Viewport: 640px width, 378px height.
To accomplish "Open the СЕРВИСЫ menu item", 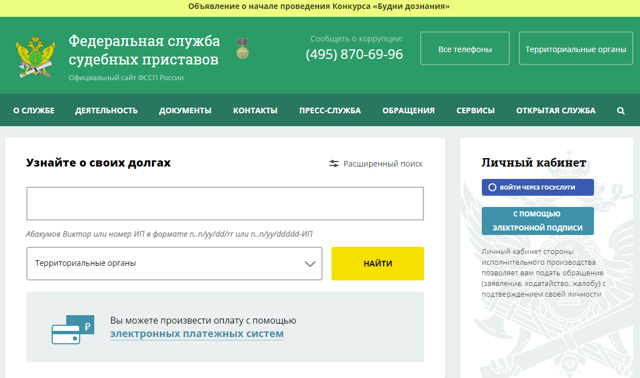I will click(x=475, y=111).
